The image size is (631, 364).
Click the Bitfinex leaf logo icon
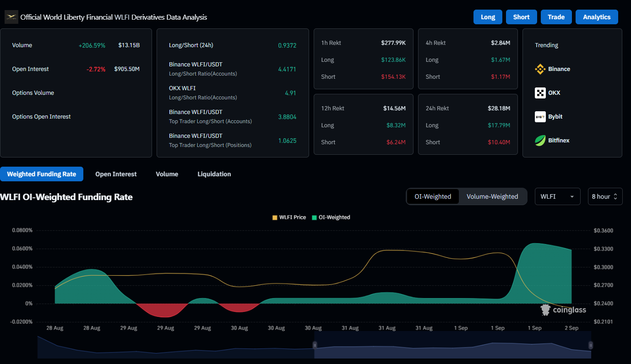pyautogui.click(x=540, y=141)
